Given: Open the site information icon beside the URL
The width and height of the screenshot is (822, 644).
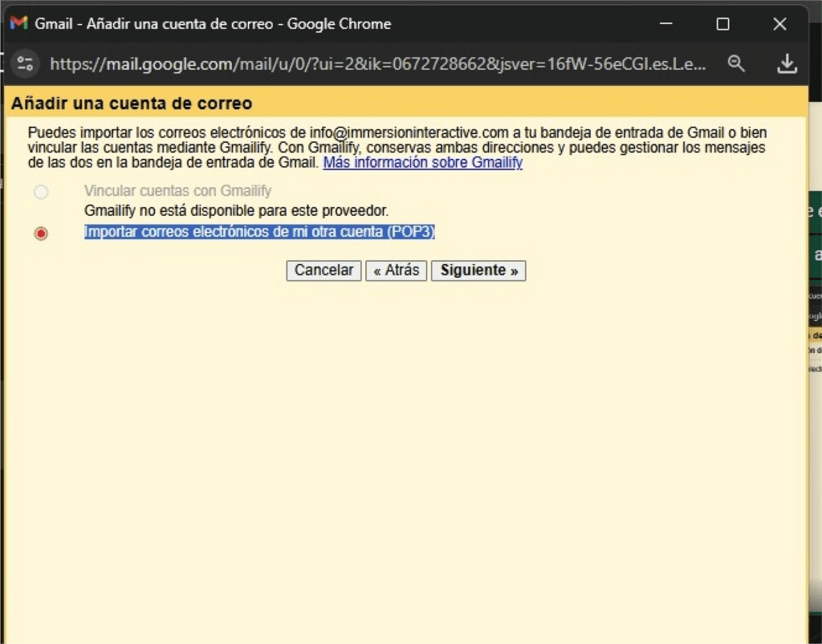Looking at the screenshot, I should tap(26, 63).
